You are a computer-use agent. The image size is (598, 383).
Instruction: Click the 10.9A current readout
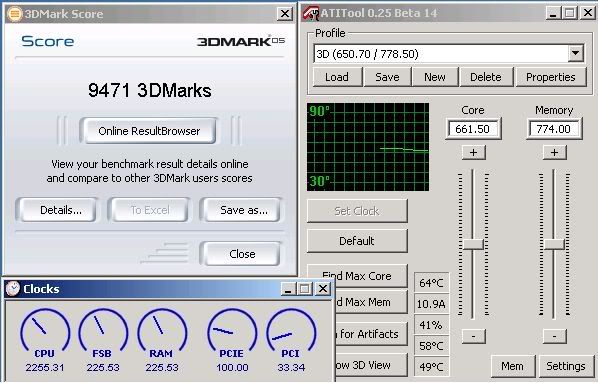[431, 304]
